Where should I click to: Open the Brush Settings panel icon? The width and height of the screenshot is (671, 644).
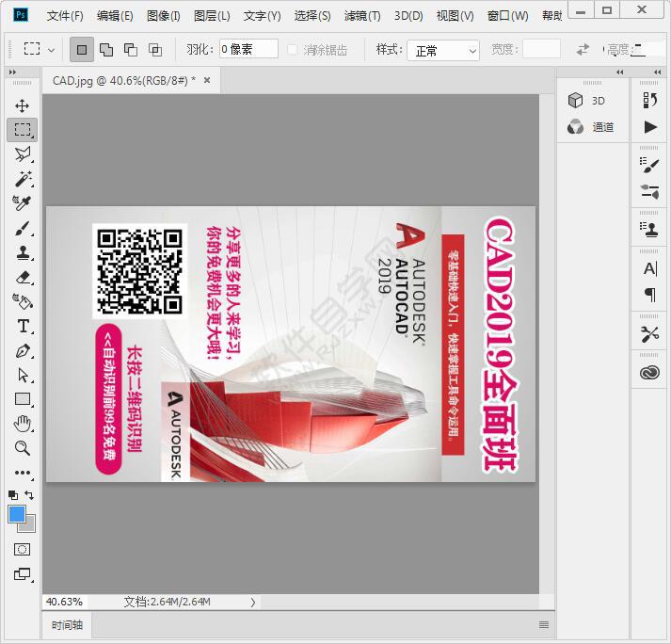[x=649, y=166]
